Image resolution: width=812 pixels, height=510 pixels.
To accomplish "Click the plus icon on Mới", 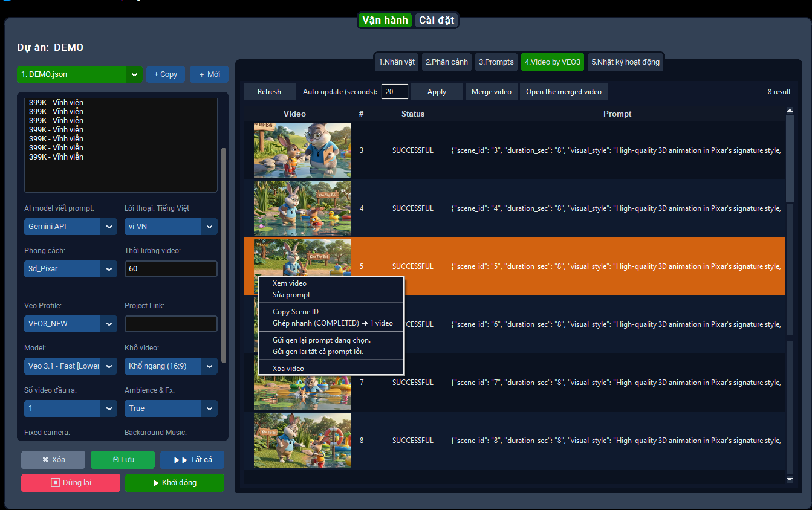I will (201, 74).
